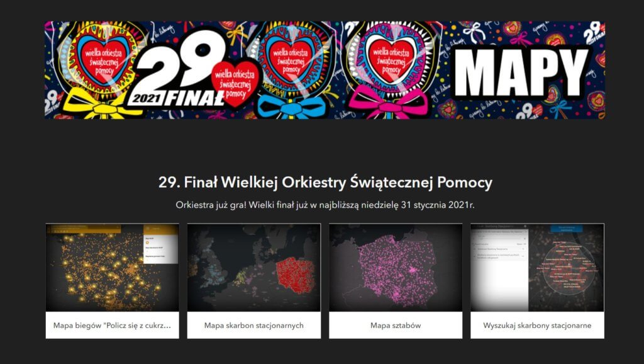Image resolution: width=644 pixels, height=364 pixels.
Task: Open the Mapa biegów thumbnail image
Action: (x=112, y=268)
